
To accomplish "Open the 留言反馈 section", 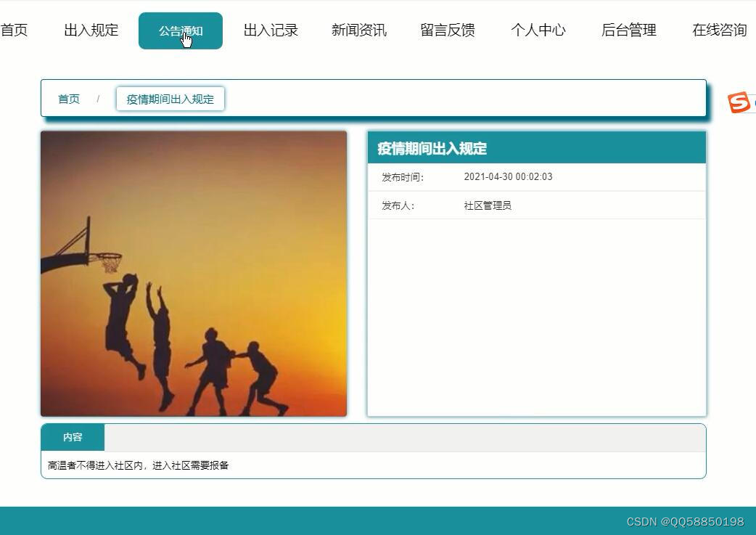I will click(x=448, y=30).
